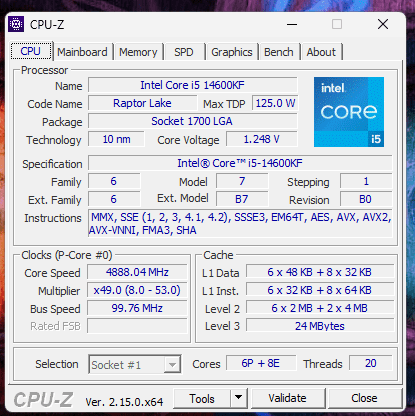Viewport: 415px width, 416px height.
Task: Click L1 Data value '6 x 48 KB + 8 x 32 KB'
Action: pos(320,272)
